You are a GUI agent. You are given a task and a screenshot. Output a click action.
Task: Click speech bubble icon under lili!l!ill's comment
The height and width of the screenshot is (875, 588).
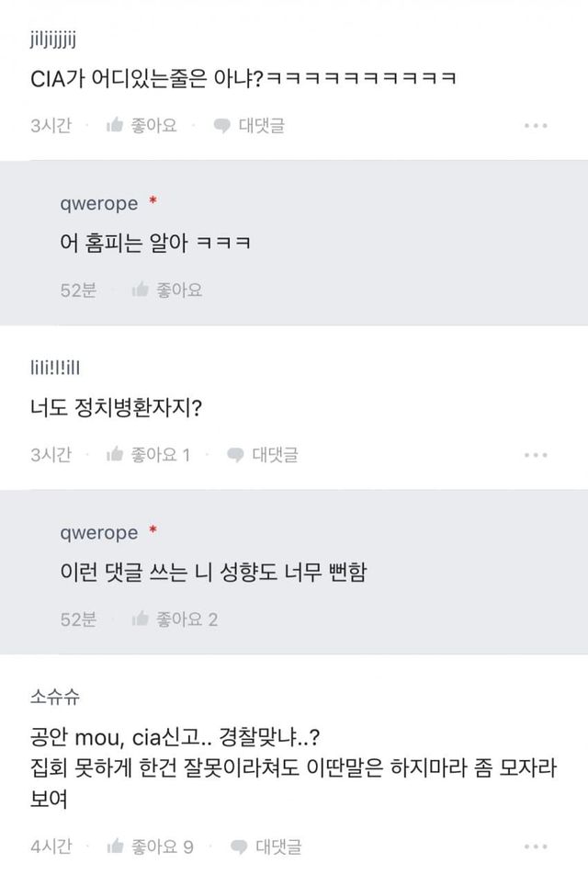point(234,455)
